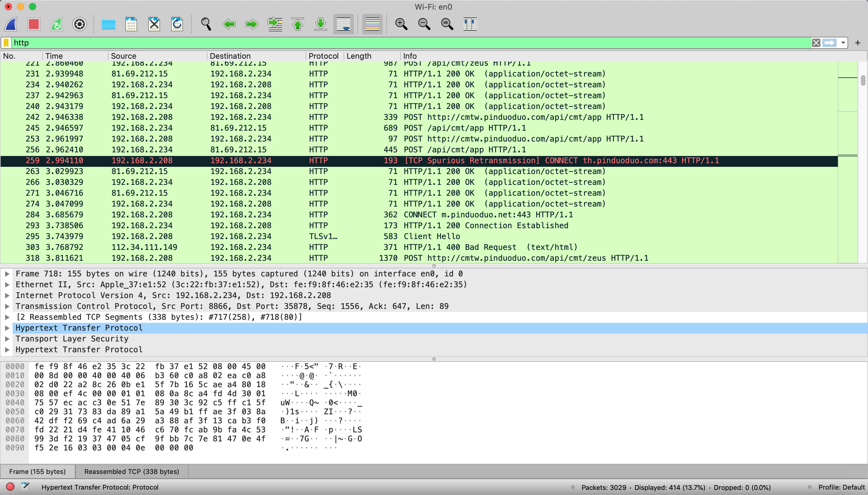The width and height of the screenshot is (868, 495).
Task: Toggle the filter bookmark icon
Action: (6, 43)
